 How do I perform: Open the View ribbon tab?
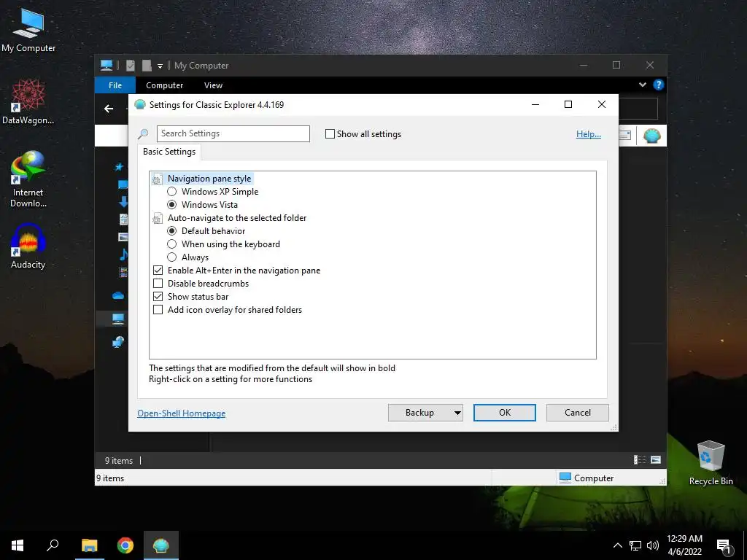pyautogui.click(x=213, y=85)
